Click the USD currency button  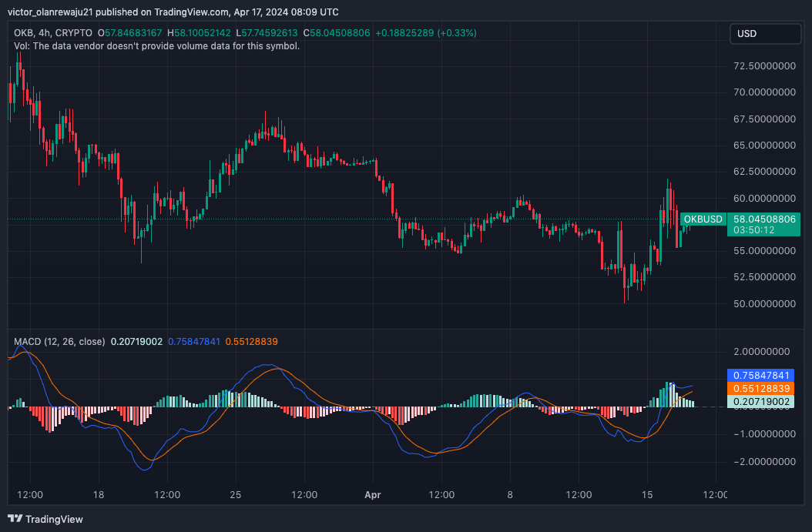[766, 34]
